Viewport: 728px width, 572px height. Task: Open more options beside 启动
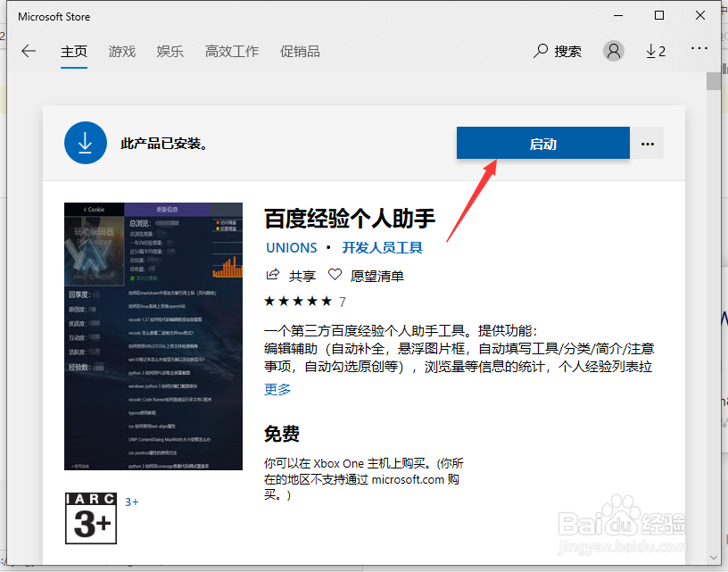coord(648,144)
